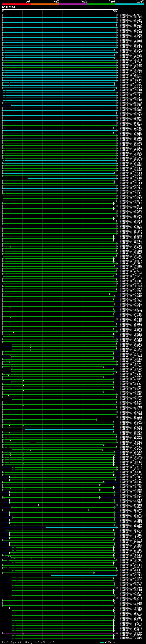146x644 pixels.
Task: Click the magenta alignment bar for UniRef100_A9RF87
Action: click(60, 633)
